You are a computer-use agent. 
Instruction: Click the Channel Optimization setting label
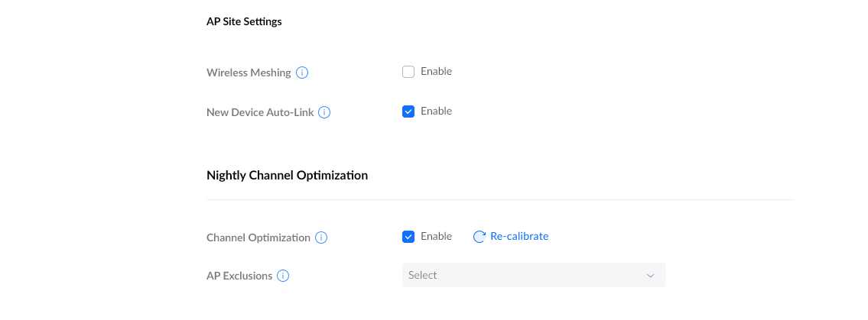coord(258,238)
